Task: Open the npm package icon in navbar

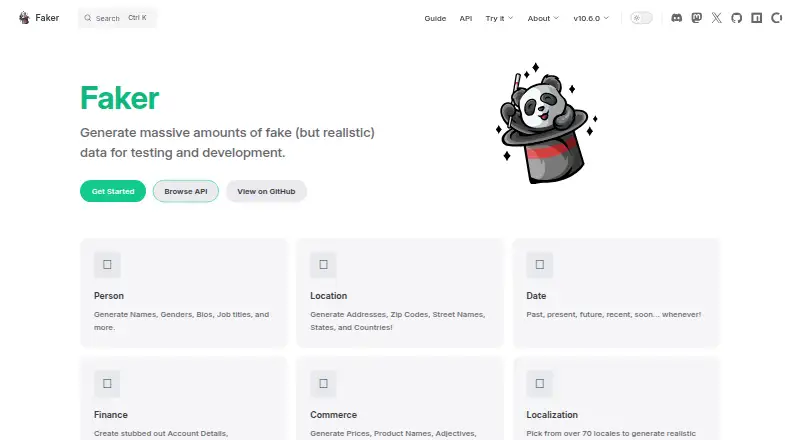Action: [757, 18]
